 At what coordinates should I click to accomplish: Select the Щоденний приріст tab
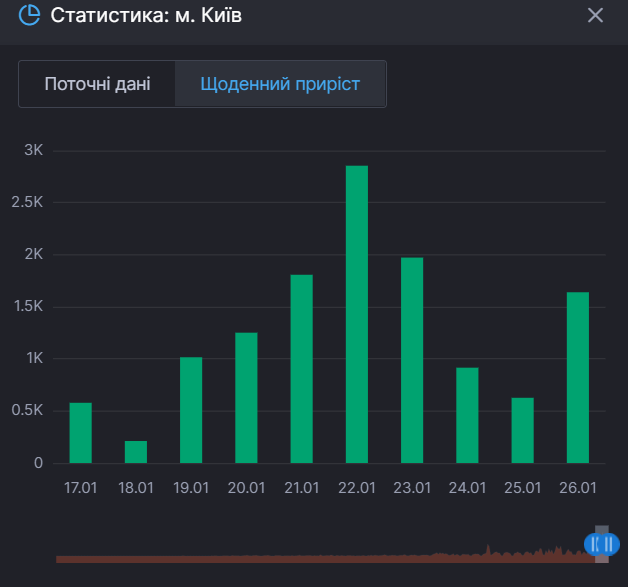[x=280, y=84]
